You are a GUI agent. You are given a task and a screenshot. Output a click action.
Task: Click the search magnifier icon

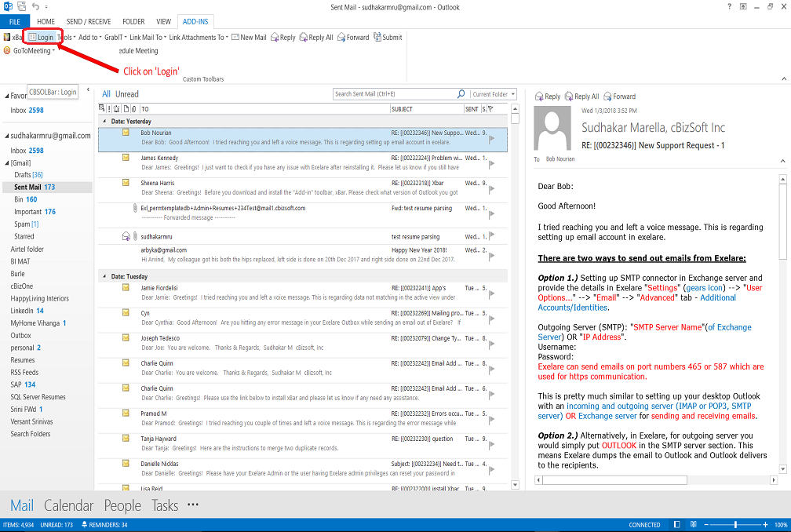coord(461,94)
